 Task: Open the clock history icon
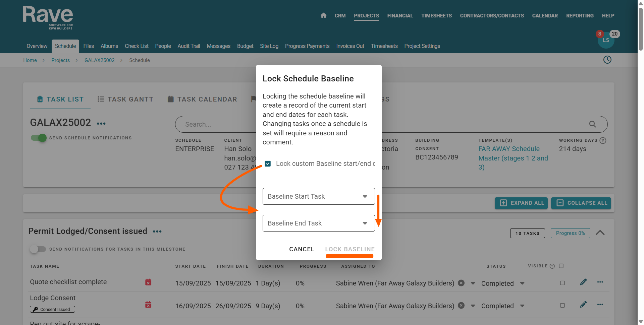(x=607, y=60)
